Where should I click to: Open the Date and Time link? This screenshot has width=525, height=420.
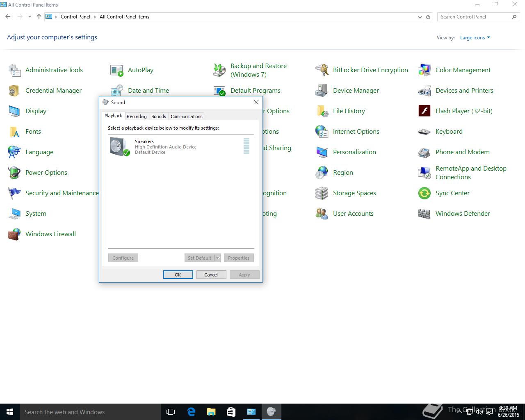coord(148,91)
